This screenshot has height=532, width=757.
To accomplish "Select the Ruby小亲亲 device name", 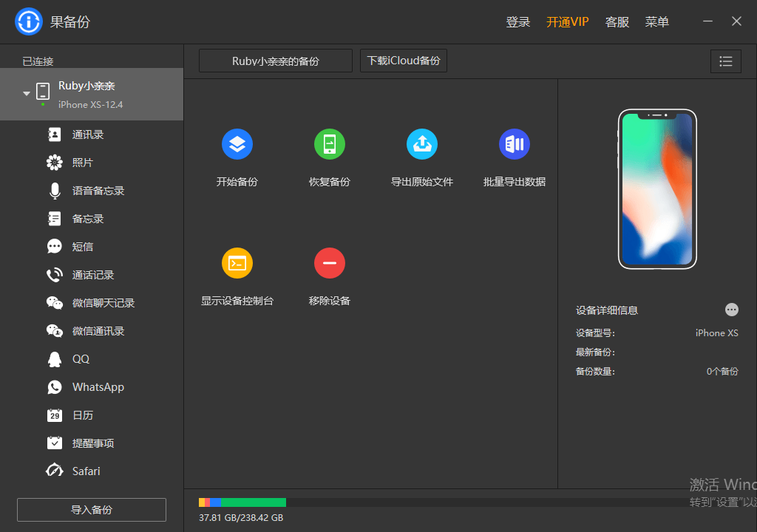I will tap(87, 86).
